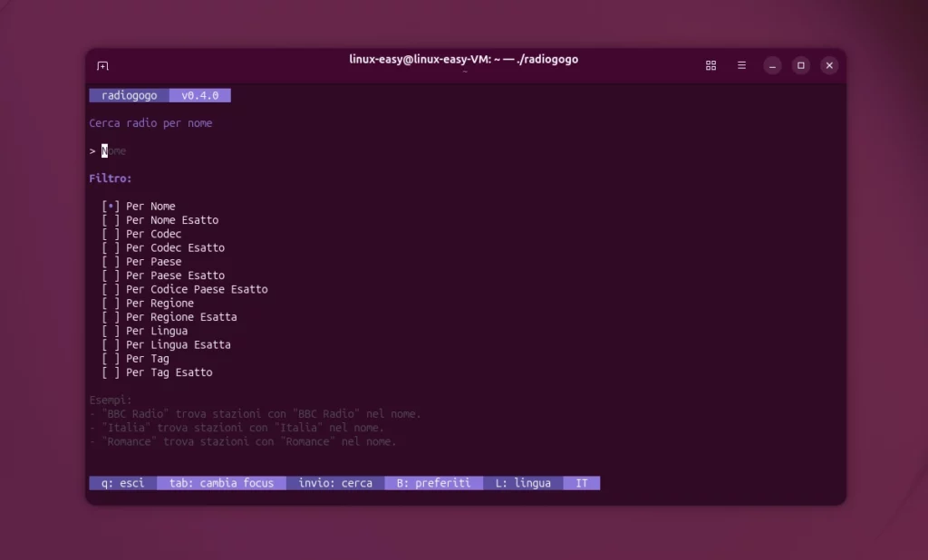Enable the 'Per Paese' filter
Viewport: 928px width, 560px height.
pyautogui.click(x=141, y=262)
